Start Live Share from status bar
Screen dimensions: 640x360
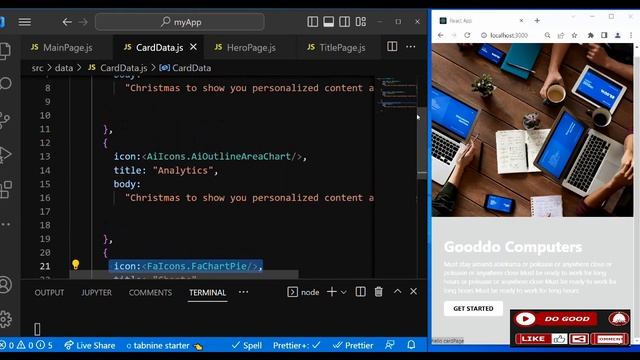pos(90,345)
